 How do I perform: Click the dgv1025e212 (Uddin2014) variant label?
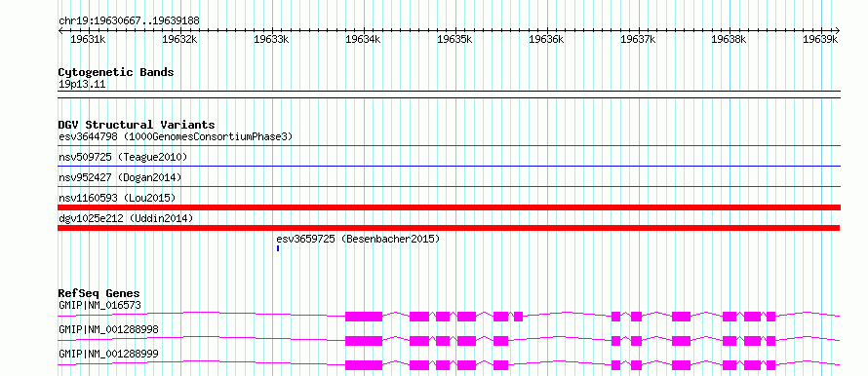(x=126, y=218)
